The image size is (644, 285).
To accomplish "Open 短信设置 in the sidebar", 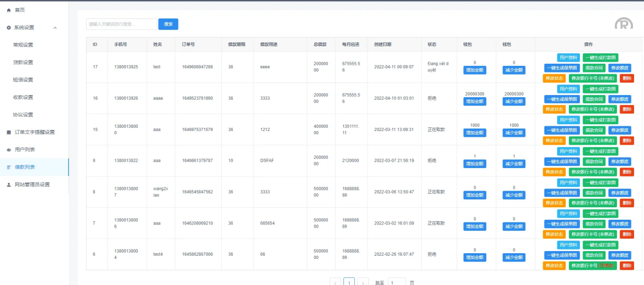I will point(23,80).
